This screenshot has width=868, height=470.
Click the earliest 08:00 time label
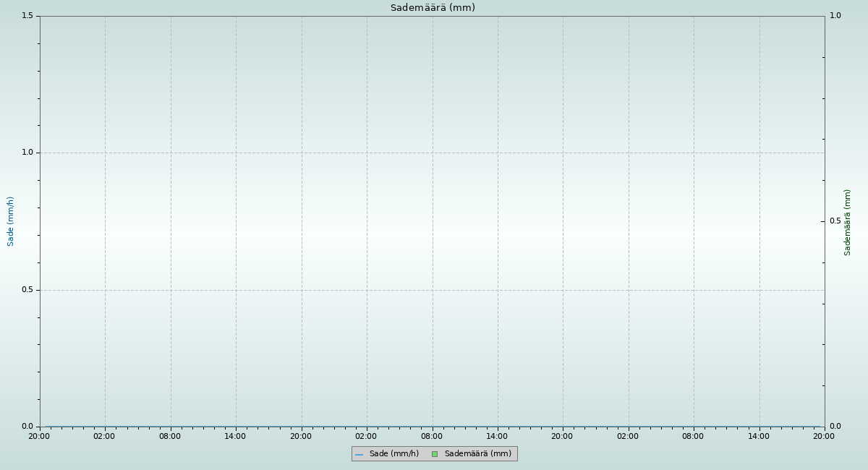tap(170, 436)
